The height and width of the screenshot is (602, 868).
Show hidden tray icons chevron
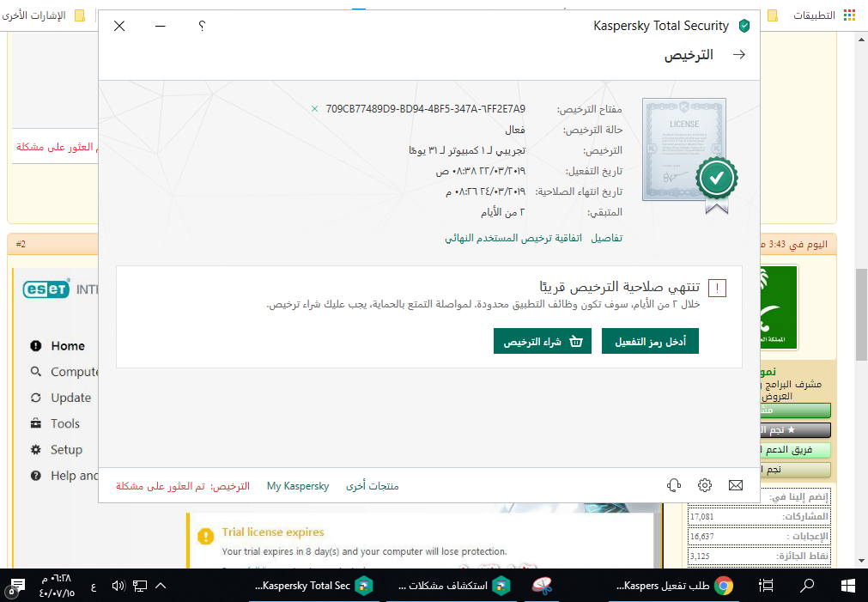click(x=161, y=586)
